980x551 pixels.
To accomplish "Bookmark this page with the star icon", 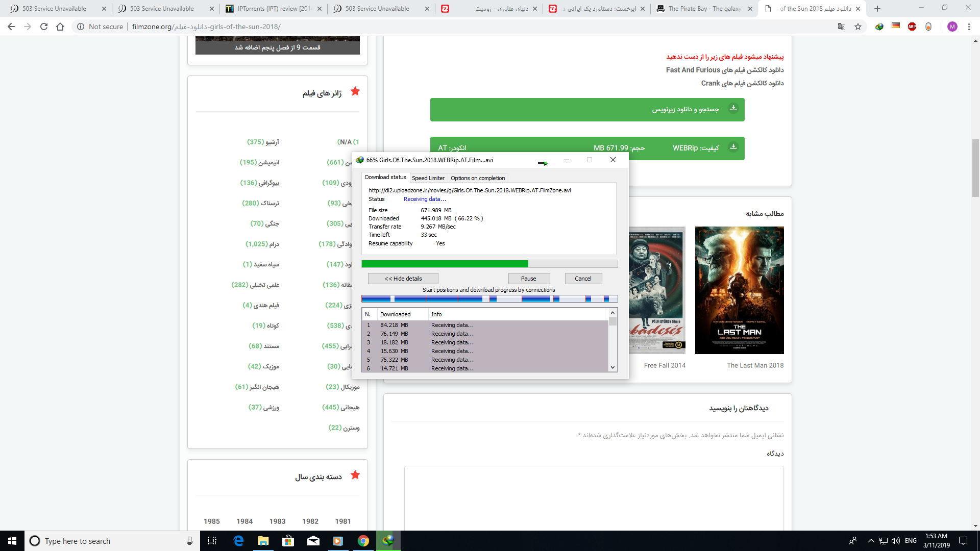I will pos(858,27).
